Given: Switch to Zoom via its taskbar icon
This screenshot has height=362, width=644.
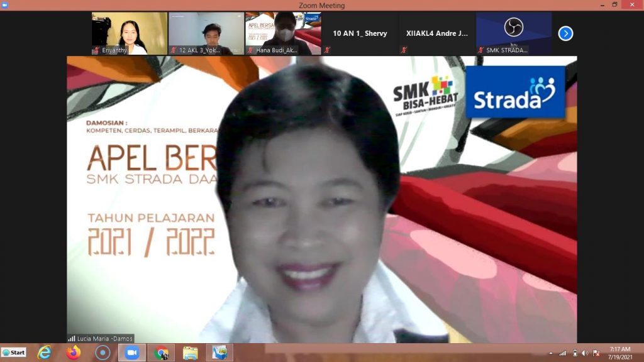Looking at the screenshot, I should tap(131, 353).
